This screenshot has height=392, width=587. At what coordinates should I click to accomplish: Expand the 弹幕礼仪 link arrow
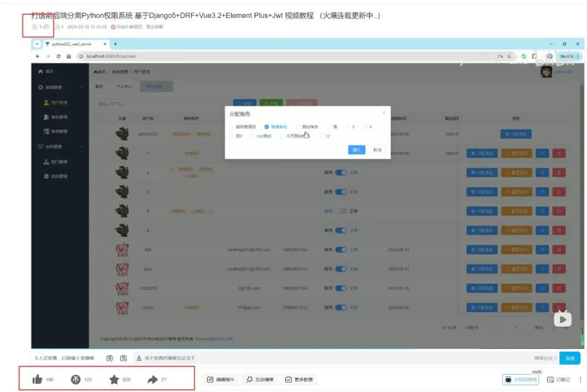555,358
